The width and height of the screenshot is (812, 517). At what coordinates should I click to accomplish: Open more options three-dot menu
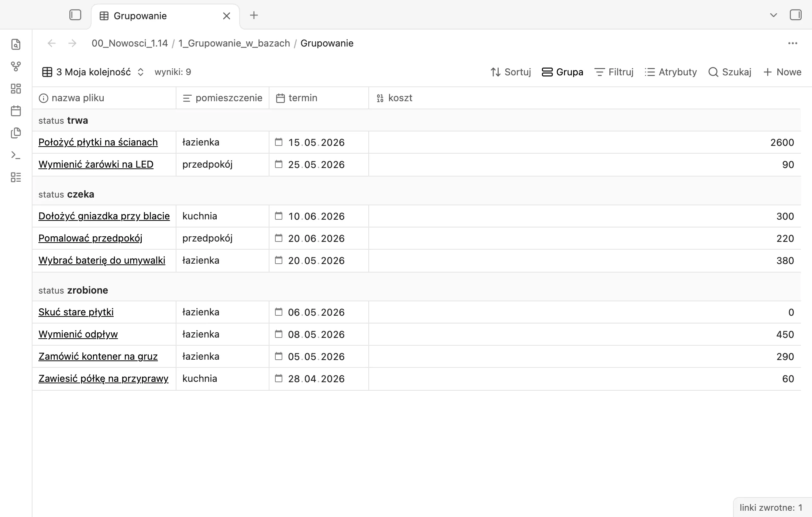(x=793, y=43)
